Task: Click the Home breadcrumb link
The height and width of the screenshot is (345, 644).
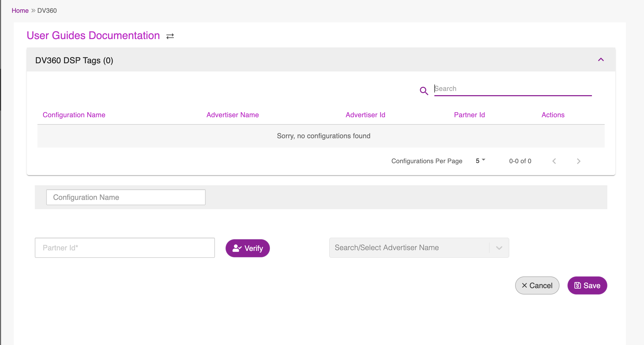Action: click(20, 11)
